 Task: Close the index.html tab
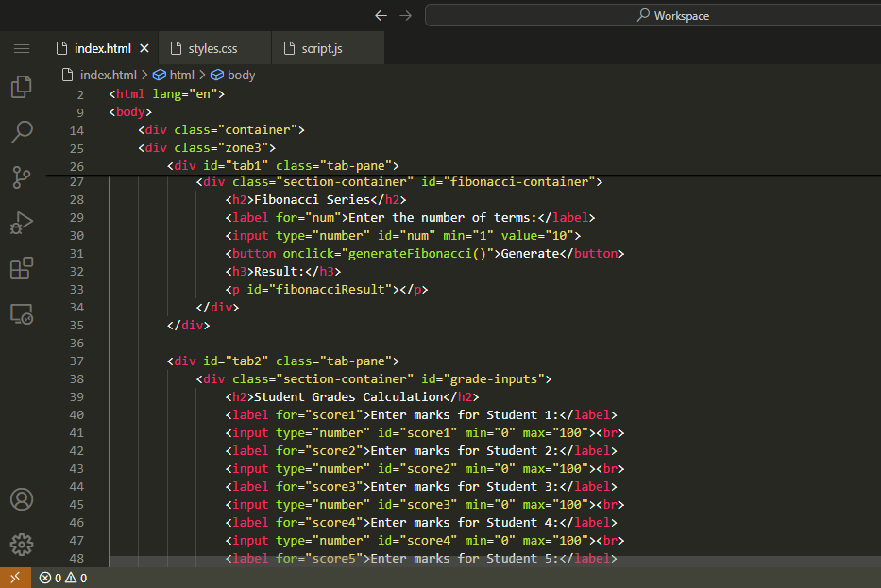click(144, 48)
